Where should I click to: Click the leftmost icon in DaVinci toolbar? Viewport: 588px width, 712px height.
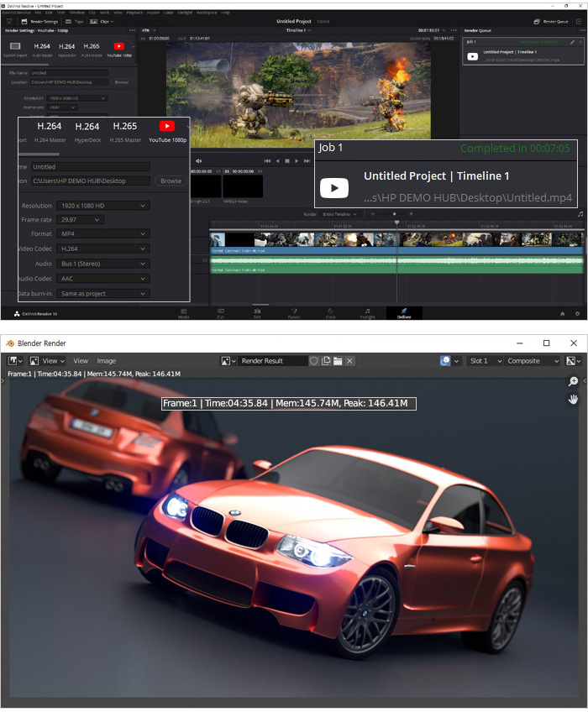[x=9, y=21]
